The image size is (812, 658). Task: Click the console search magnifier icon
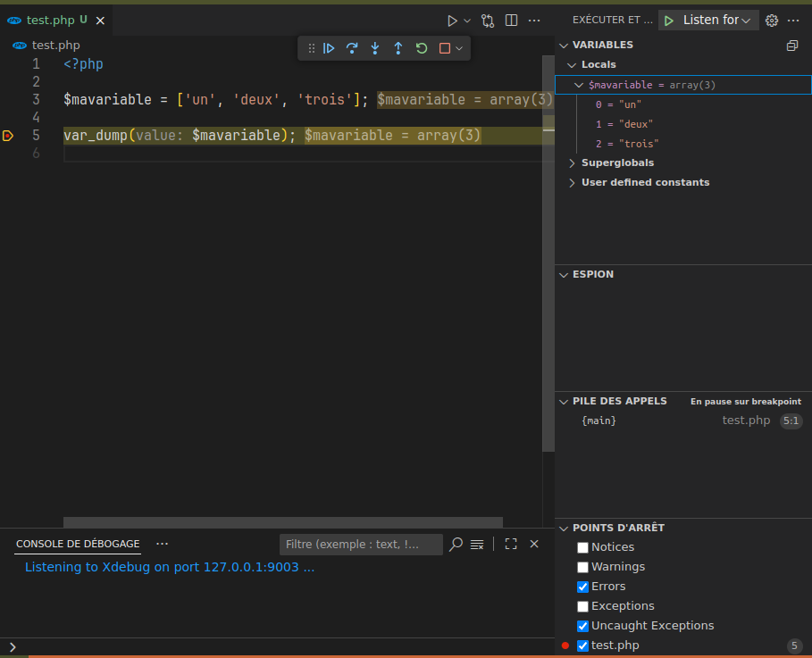tap(456, 544)
